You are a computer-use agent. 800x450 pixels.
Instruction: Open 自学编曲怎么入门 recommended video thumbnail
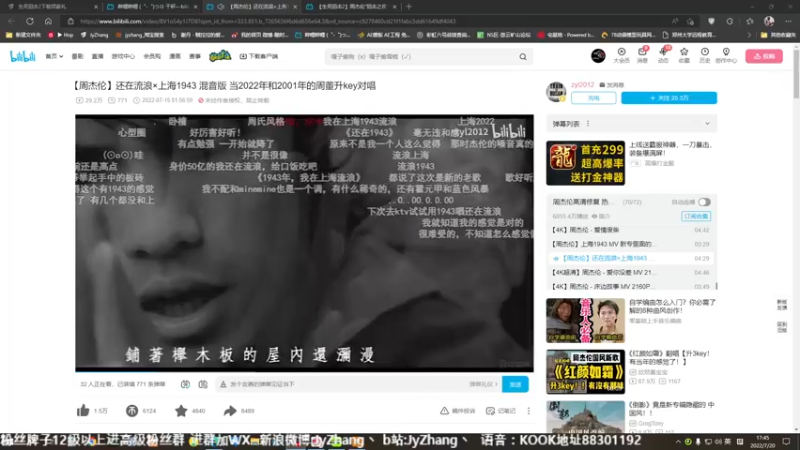pyautogui.click(x=585, y=320)
